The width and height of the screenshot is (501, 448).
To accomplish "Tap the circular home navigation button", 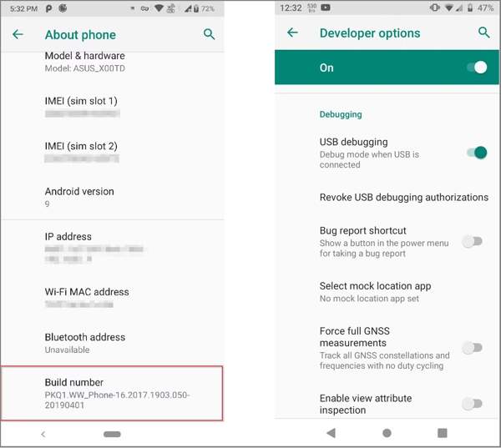I will pos(387,433).
